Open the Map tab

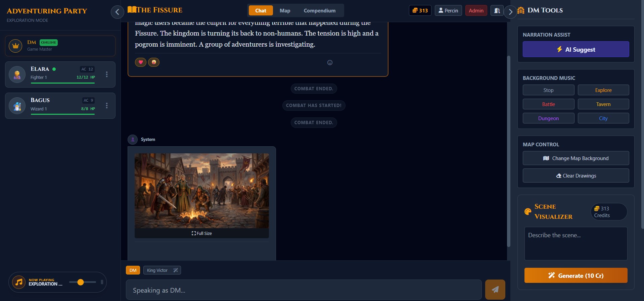(x=285, y=10)
